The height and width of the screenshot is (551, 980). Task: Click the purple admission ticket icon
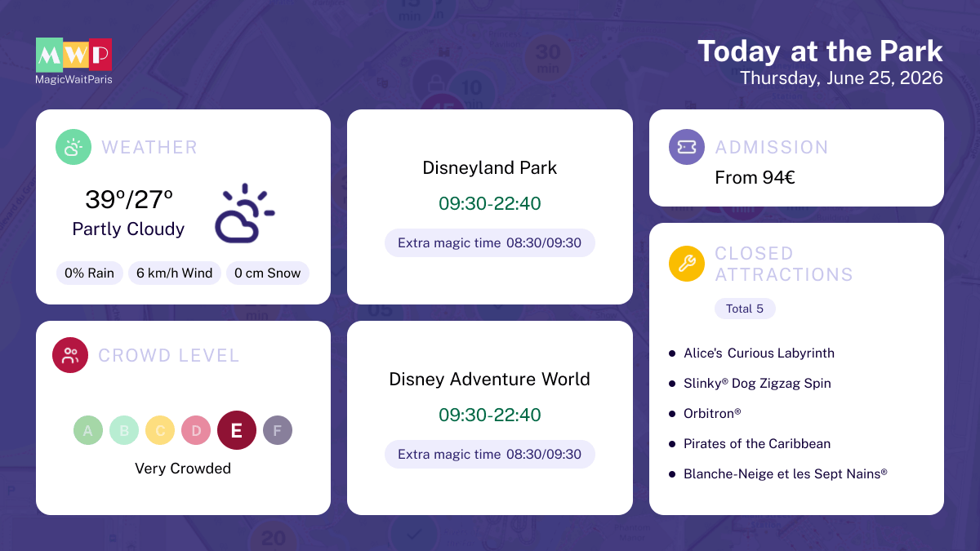687,147
